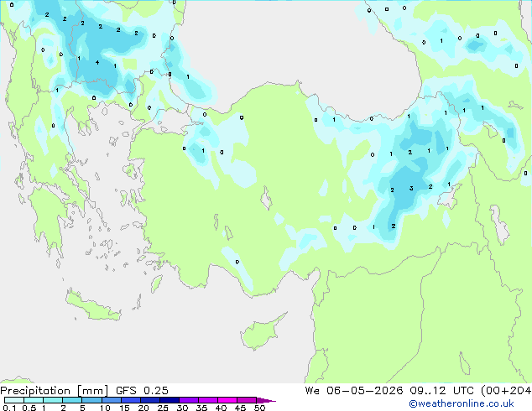Click the legend scale label "50"
The height and width of the screenshot is (411, 532).
pyautogui.click(x=259, y=408)
